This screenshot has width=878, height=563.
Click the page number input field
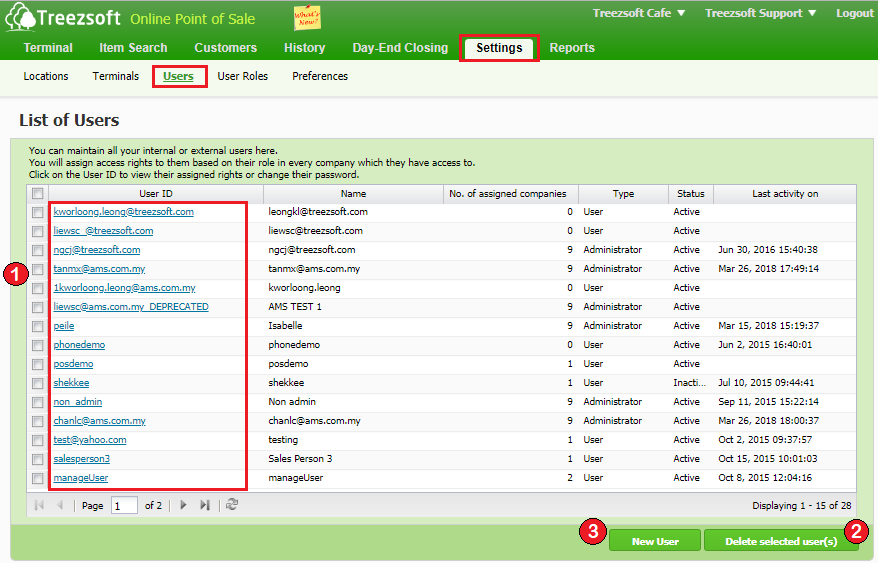point(124,506)
